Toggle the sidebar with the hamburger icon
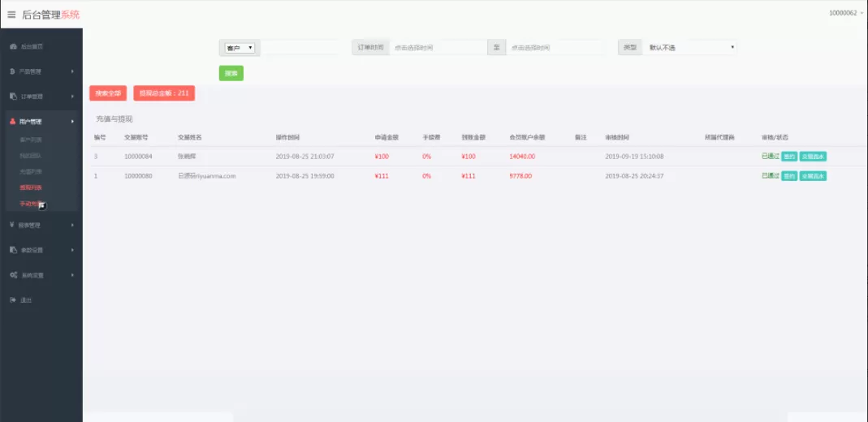Image resolution: width=868 pixels, height=422 pixels. point(11,15)
